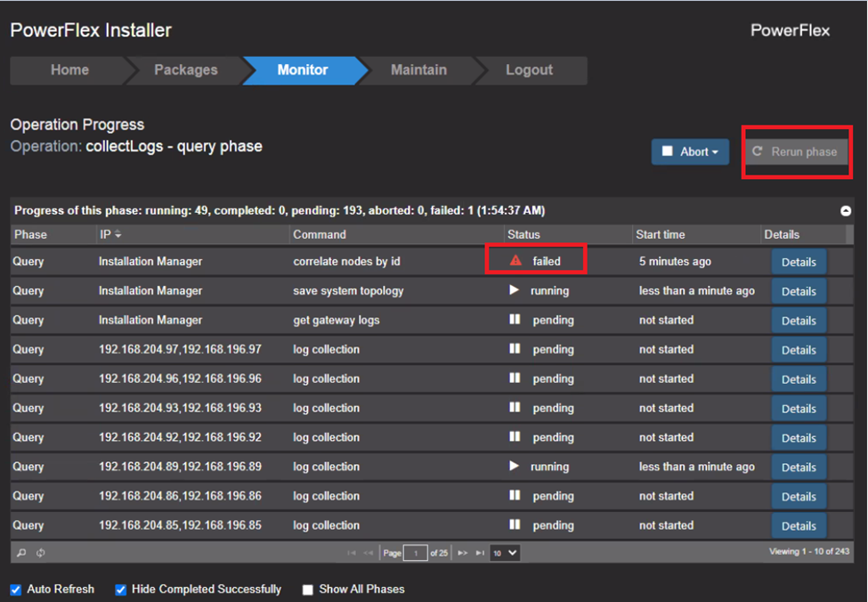The height and width of the screenshot is (602, 868).
Task: Switch to the Maintain tab
Action: tap(418, 69)
